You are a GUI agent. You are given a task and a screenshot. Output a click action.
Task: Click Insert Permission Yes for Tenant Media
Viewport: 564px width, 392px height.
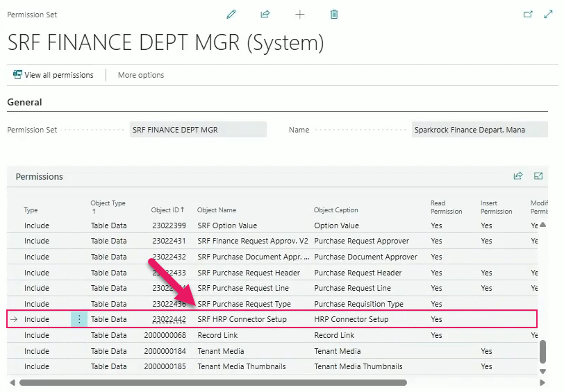click(486, 350)
